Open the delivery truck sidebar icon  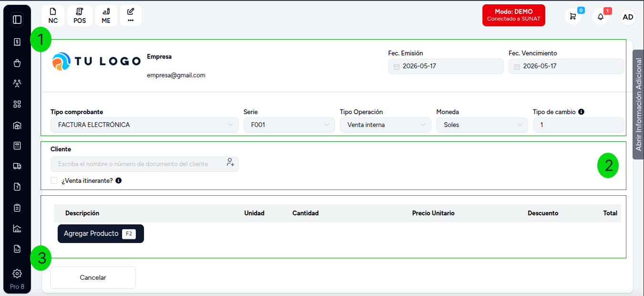tap(17, 166)
